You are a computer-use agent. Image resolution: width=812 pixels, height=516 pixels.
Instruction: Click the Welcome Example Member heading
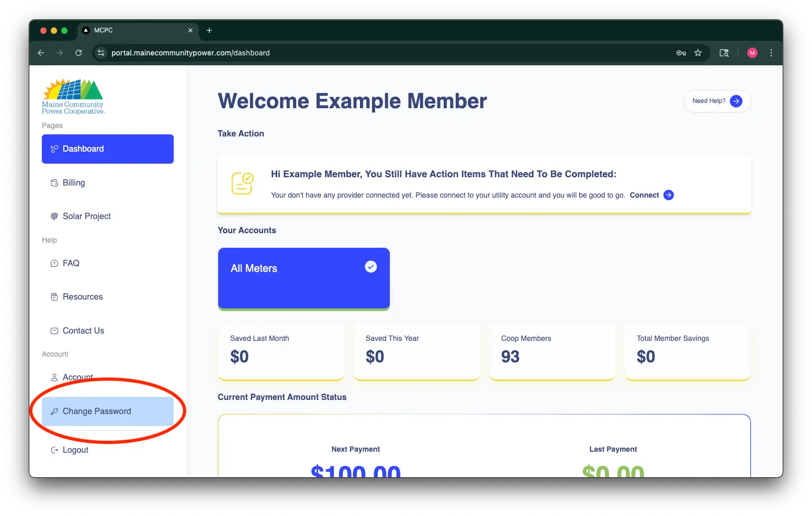(x=352, y=101)
